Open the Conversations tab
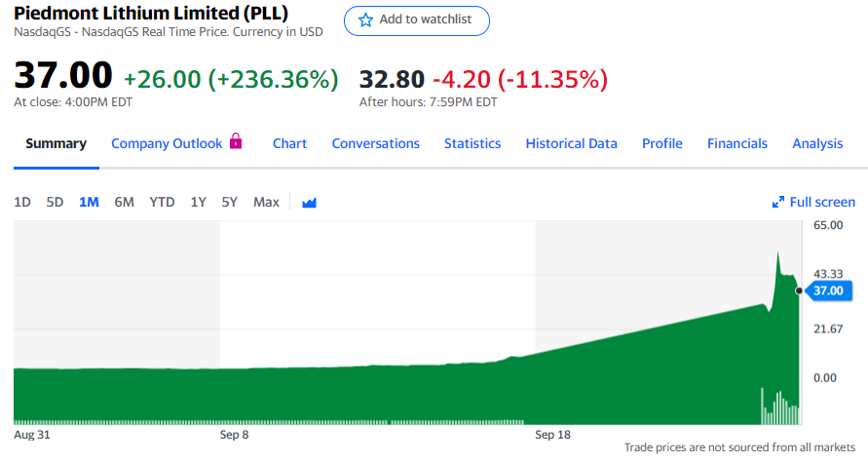This screenshot has height=463, width=868. pyautogui.click(x=375, y=143)
